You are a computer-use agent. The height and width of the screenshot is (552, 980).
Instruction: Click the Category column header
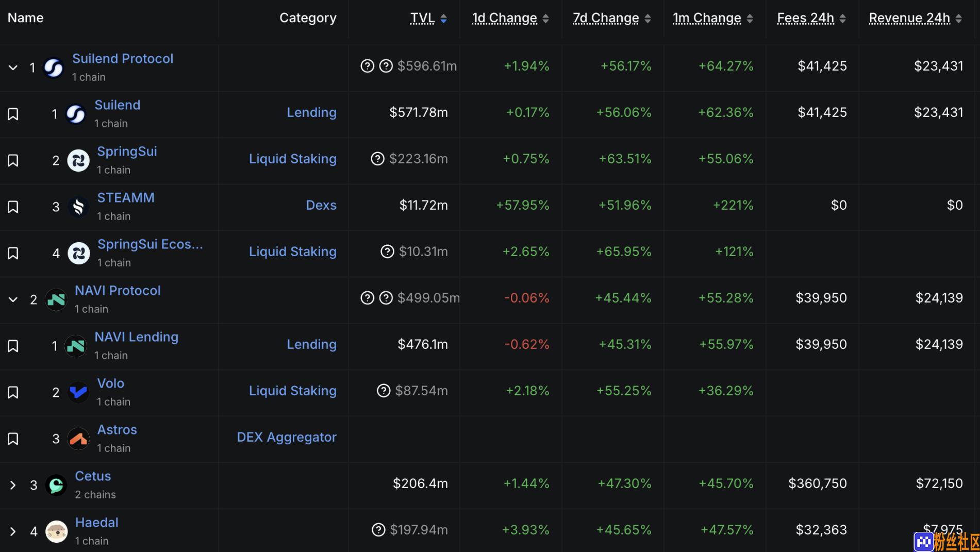(308, 18)
